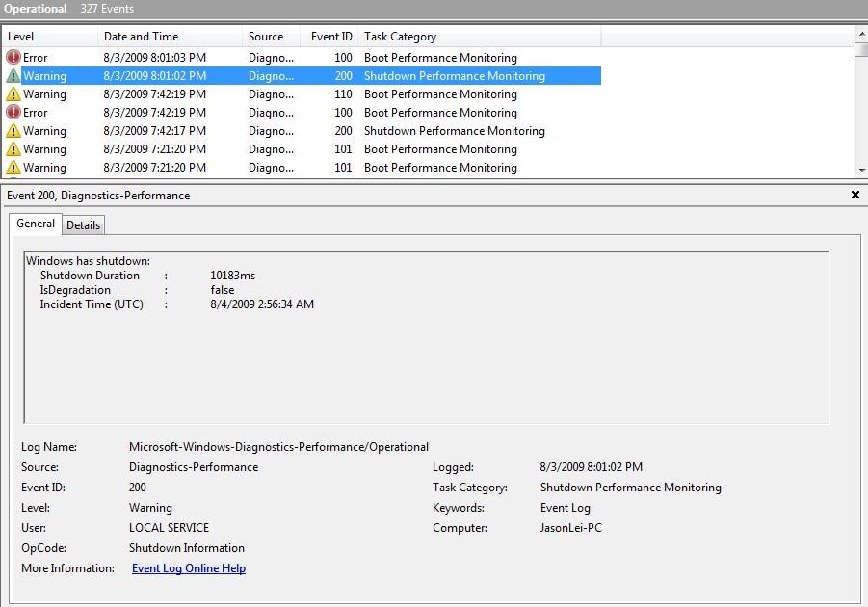Viewport: 868px width, 607px height.
Task: Sort by Task Category column header
Action: pyautogui.click(x=480, y=37)
